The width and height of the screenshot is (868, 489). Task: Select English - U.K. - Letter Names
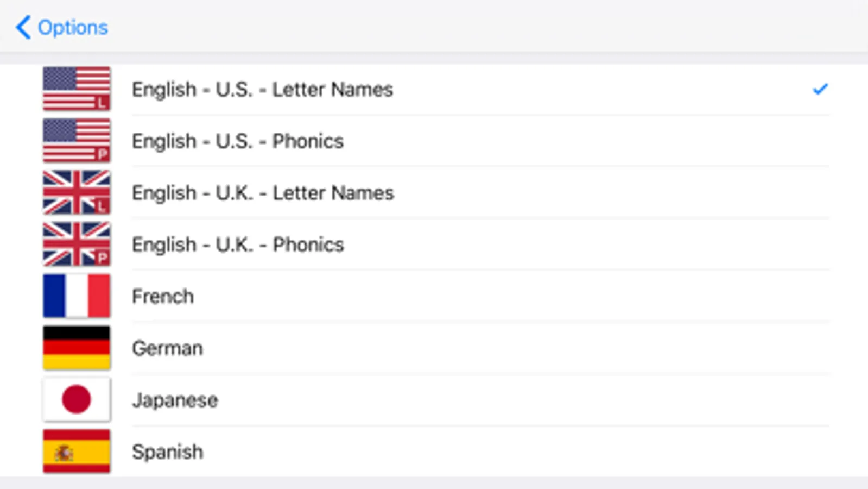click(263, 193)
